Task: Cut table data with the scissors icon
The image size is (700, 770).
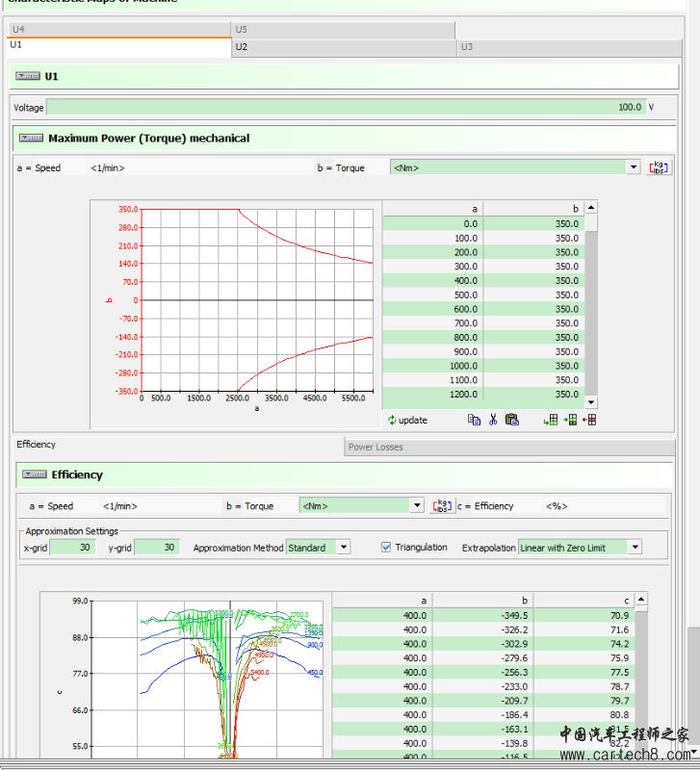Action: point(493,420)
